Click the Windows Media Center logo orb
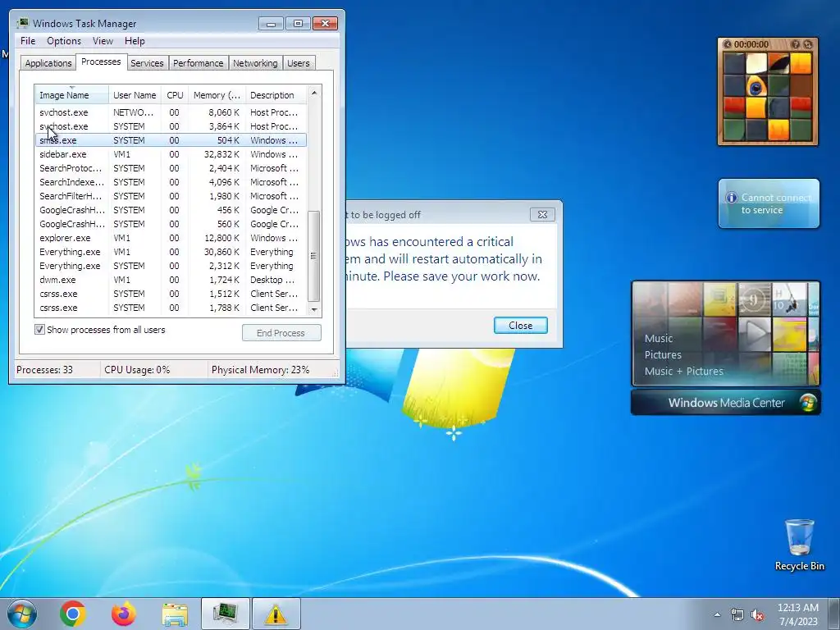This screenshot has height=630, width=840. [807, 403]
